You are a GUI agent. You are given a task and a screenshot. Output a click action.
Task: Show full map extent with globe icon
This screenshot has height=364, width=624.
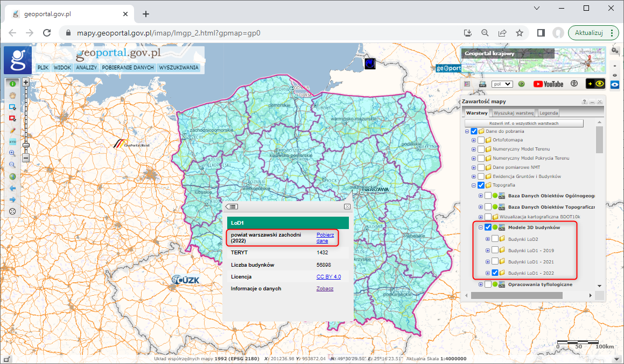pos(12,176)
